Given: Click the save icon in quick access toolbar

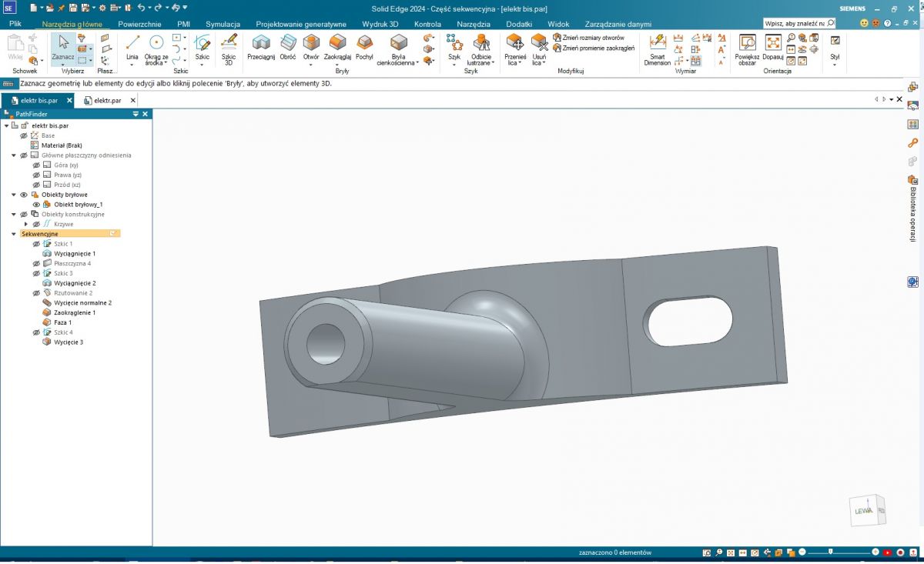Looking at the screenshot, I should [x=73, y=8].
